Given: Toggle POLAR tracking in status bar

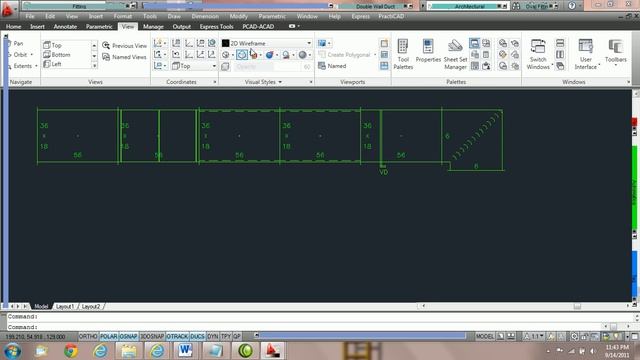Looking at the screenshot, I should coord(109,336).
